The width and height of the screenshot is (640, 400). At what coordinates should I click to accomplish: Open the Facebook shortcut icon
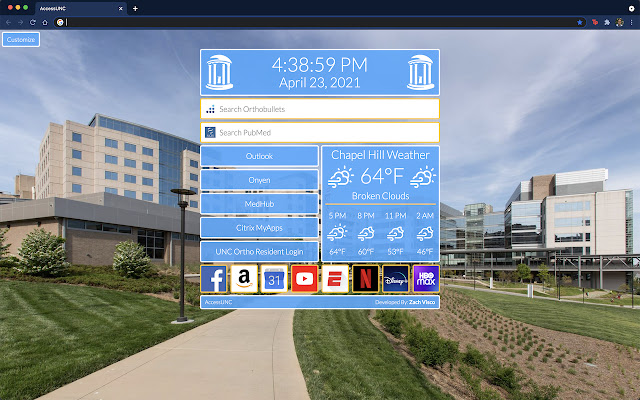215,280
